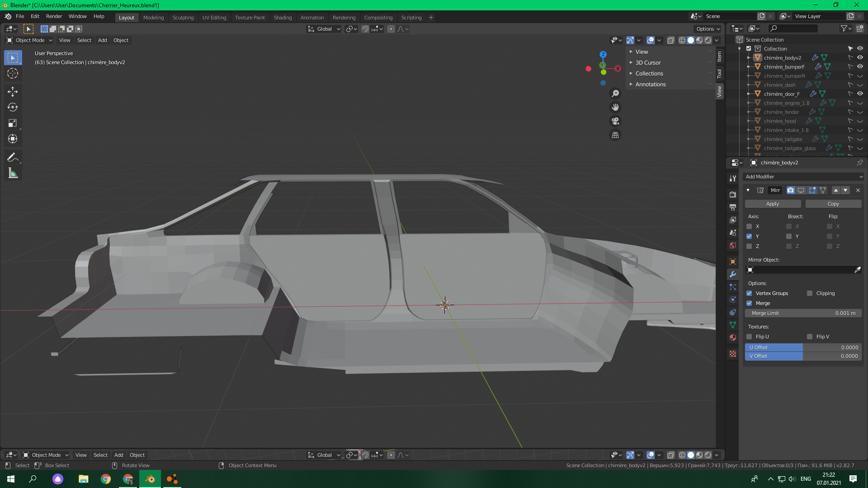Click the Merge Limit value field
This screenshot has width=868, height=488.
coord(803,313)
